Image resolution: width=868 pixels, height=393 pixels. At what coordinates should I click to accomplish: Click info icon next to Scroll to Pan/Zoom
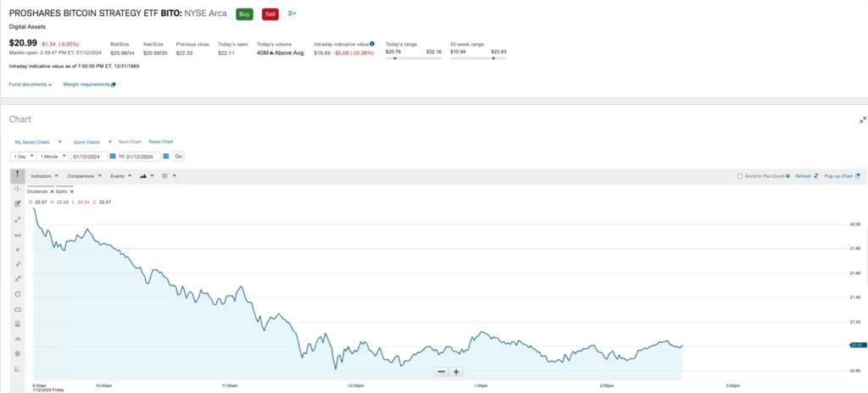pos(787,176)
